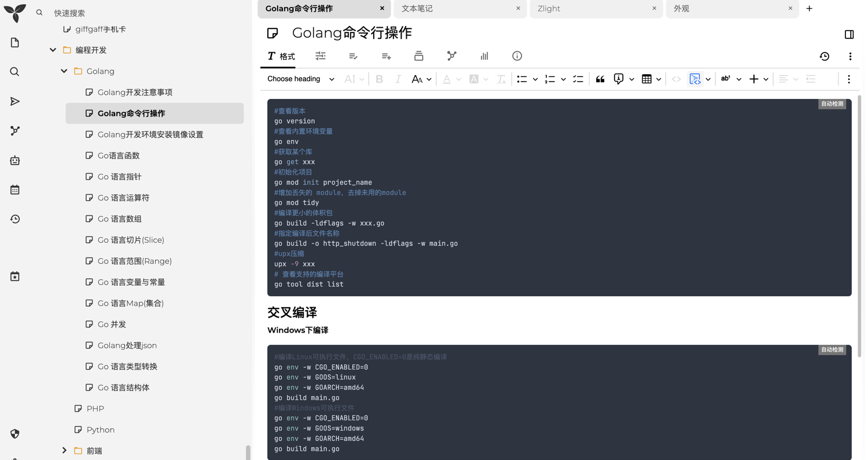868x460 pixels.
Task: Open the text alignment dropdown
Action: click(788, 79)
